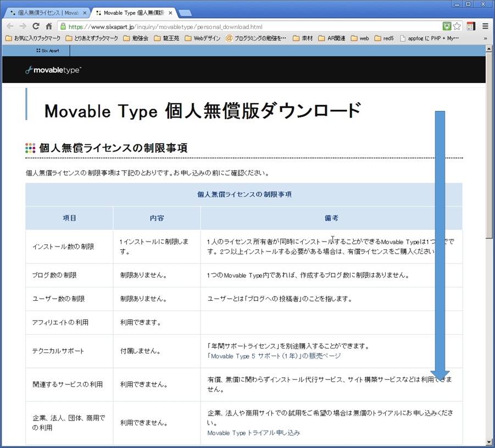Click the green extension icon in address bar
This screenshot has height=448, width=495.
click(x=447, y=26)
